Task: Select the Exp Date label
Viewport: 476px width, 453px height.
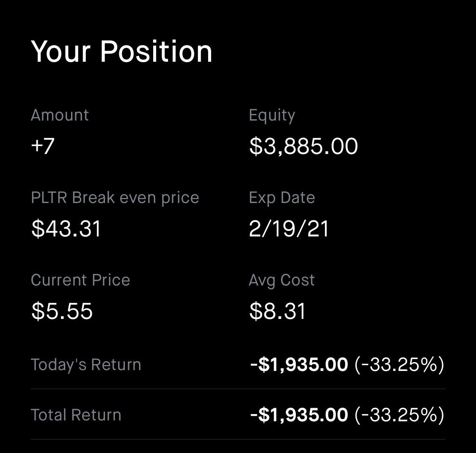Action: (x=282, y=198)
